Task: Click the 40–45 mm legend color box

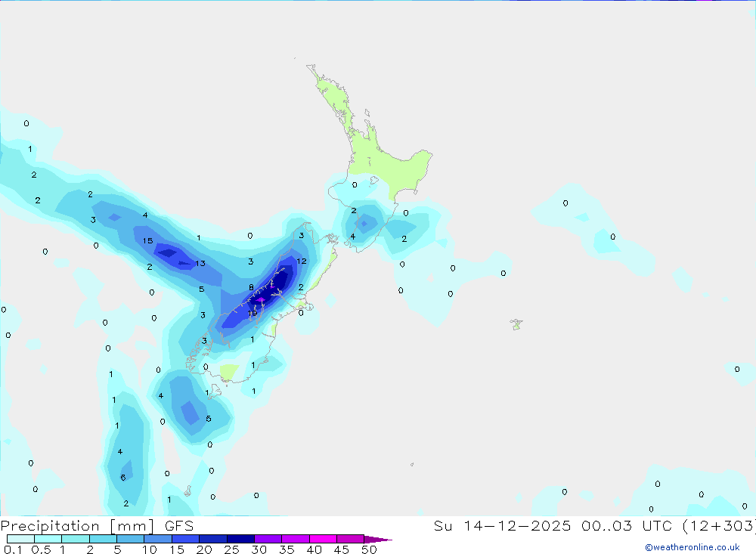Action: coord(323,539)
